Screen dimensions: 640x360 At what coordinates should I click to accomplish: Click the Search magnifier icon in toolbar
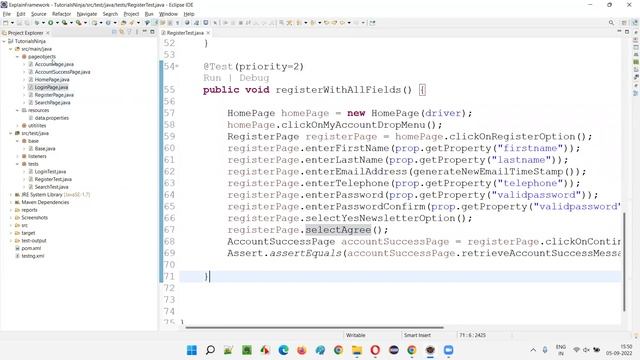(x=611, y=23)
